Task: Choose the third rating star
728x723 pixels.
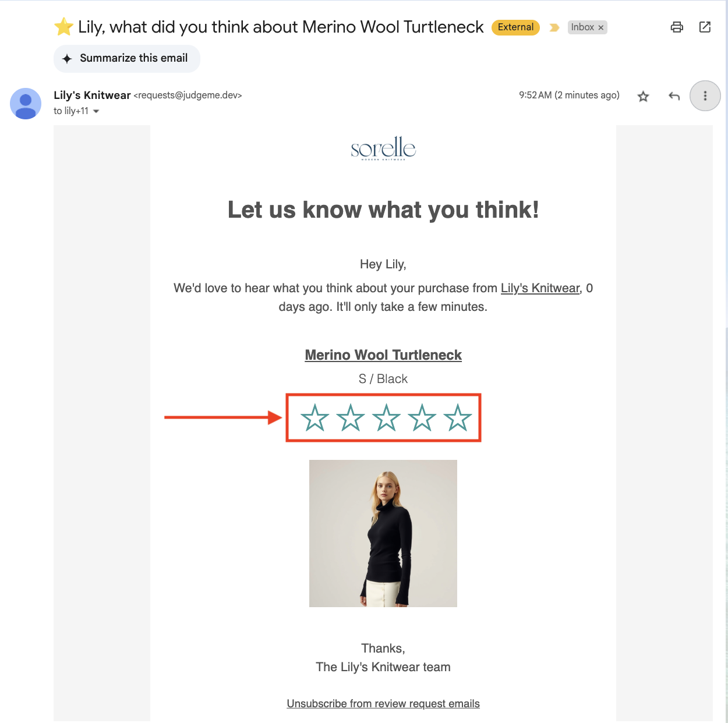Action: [x=386, y=418]
